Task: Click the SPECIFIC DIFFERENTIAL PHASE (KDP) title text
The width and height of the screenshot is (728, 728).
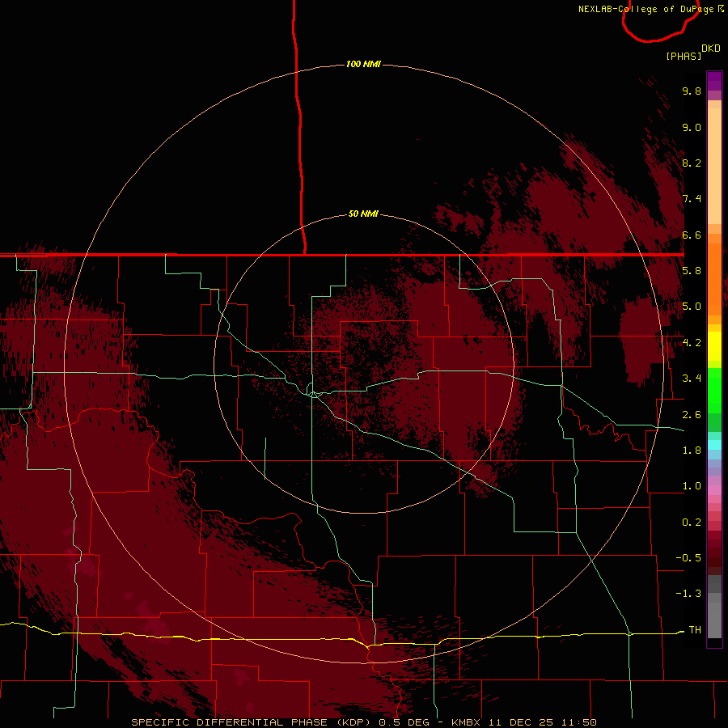Action: (253, 722)
